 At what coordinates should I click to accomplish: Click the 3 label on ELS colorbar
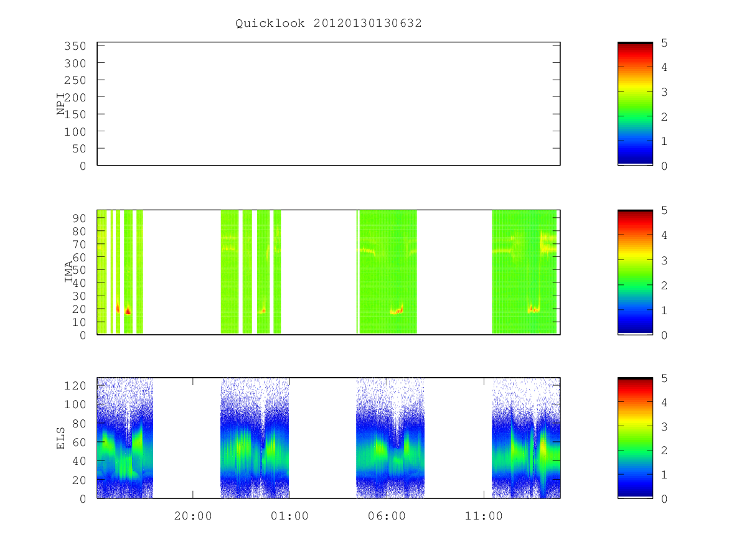(x=664, y=426)
